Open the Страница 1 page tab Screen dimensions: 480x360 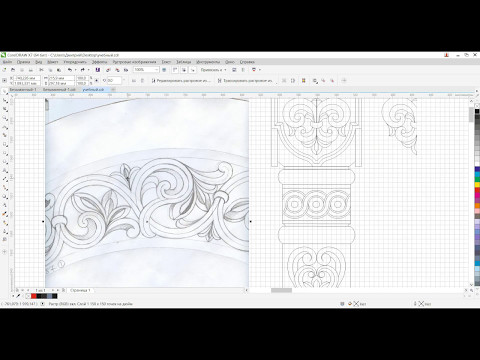pos(80,290)
